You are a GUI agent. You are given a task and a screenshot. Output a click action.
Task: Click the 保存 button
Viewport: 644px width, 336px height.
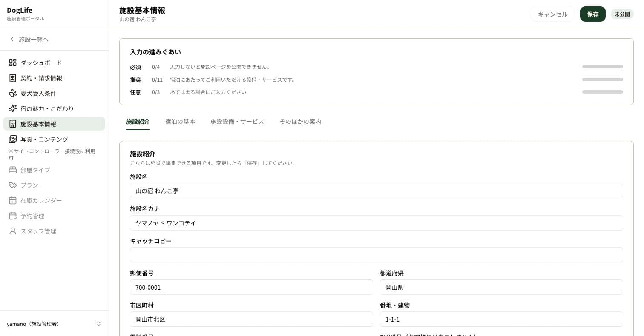tap(593, 14)
